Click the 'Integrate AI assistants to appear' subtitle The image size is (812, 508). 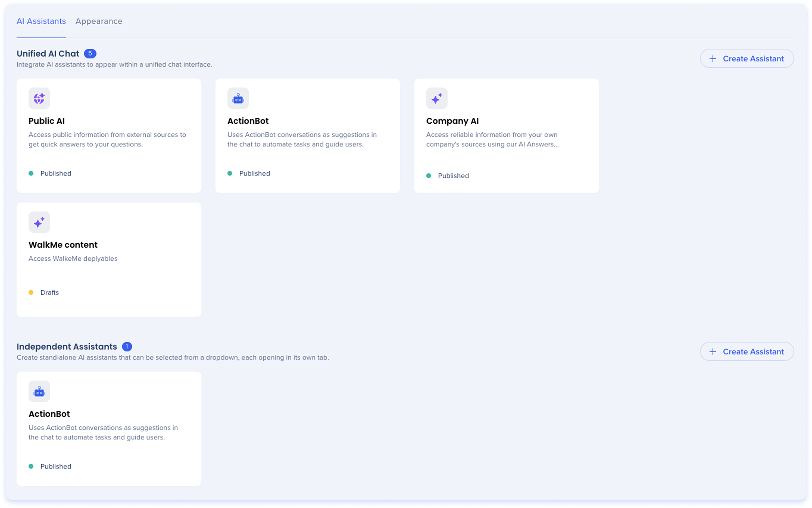[x=114, y=64]
